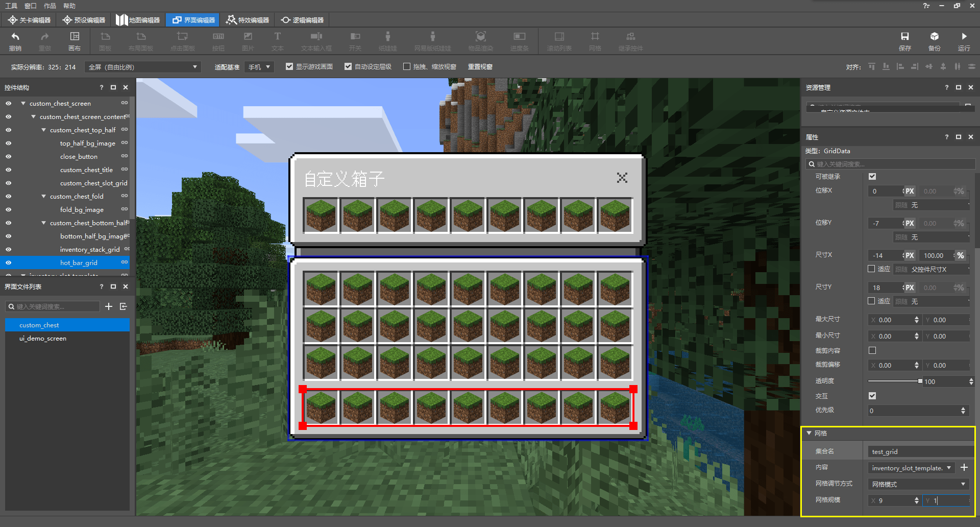Open the 网格调节方式 dropdown

(x=917, y=484)
